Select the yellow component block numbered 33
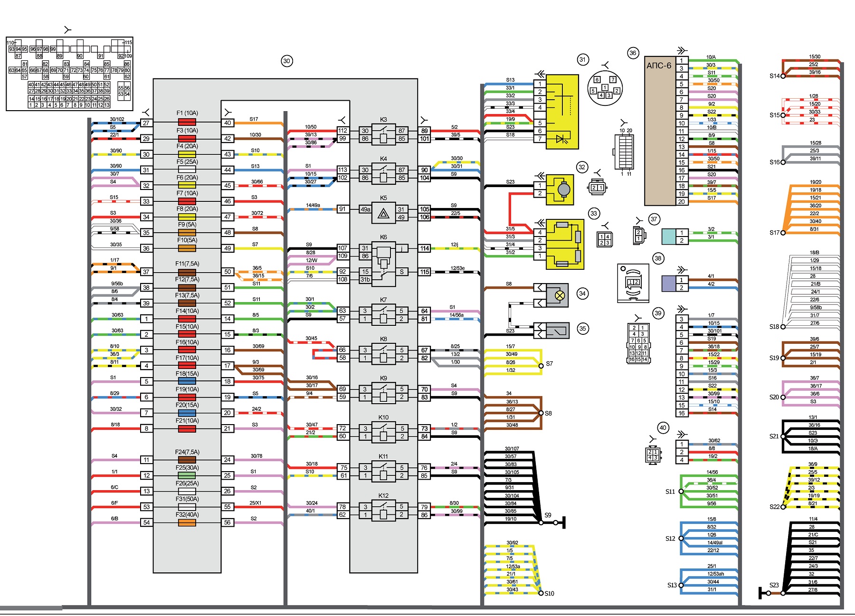The height and width of the screenshot is (616, 855). click(x=565, y=244)
